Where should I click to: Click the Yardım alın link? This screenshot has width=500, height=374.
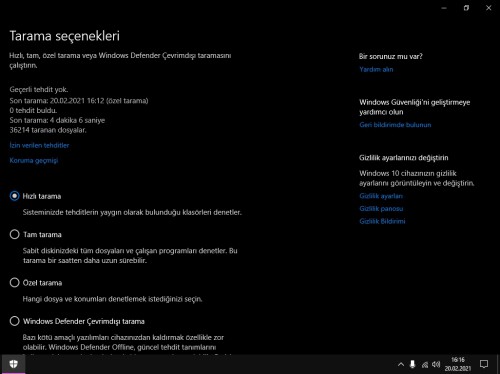(x=376, y=69)
